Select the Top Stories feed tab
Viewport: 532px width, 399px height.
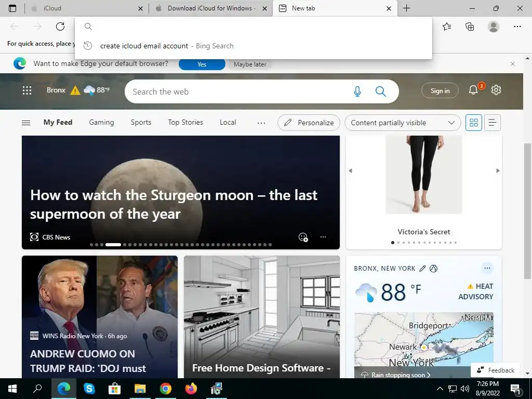click(185, 122)
